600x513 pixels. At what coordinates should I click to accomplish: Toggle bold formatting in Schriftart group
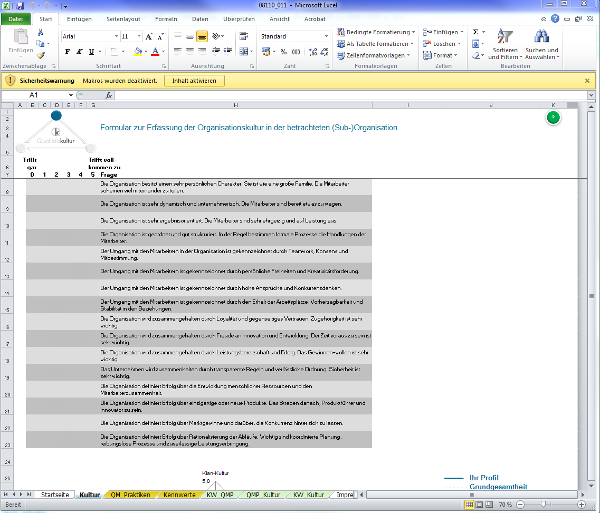pos(66,51)
